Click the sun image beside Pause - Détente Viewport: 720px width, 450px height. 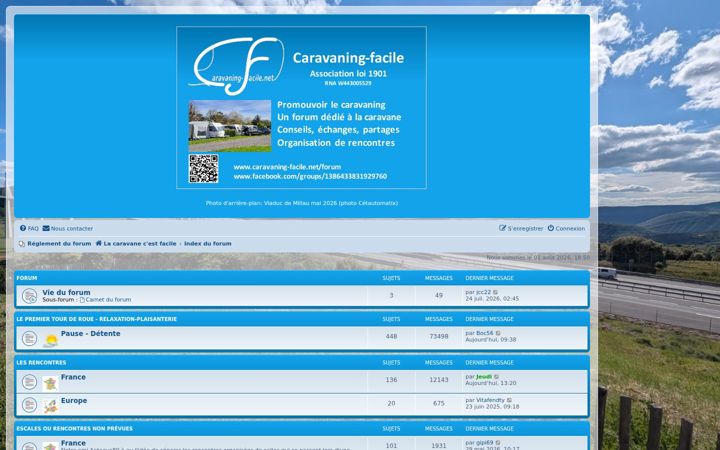[51, 340]
